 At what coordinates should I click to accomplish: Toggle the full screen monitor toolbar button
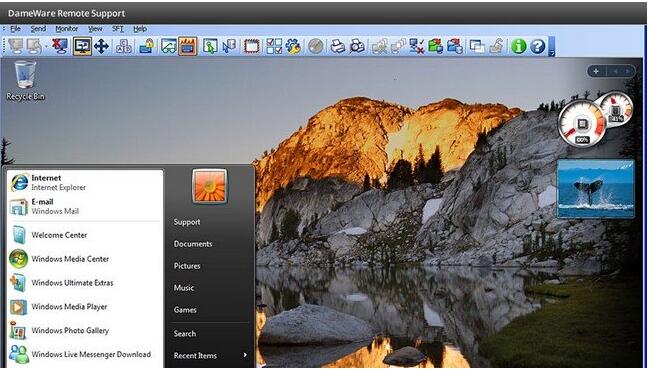[82, 46]
